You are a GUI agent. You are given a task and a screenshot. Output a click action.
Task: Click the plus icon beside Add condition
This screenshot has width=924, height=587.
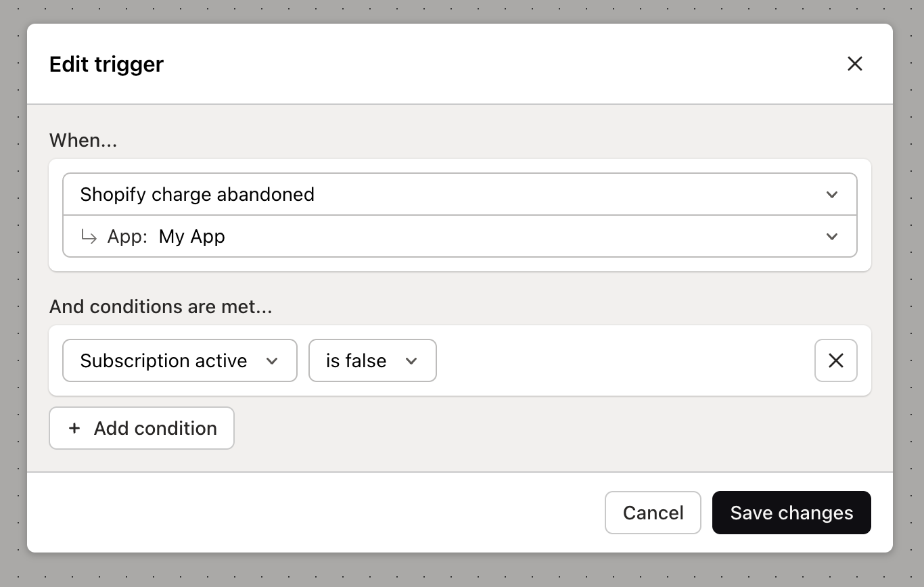[x=74, y=428]
